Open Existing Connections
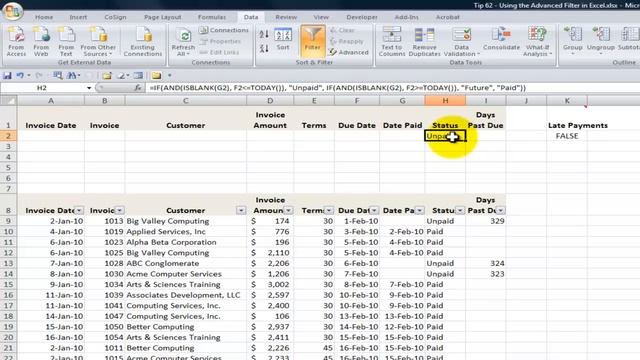Image resolution: width=640 pixels, height=360 pixels. coord(143,42)
